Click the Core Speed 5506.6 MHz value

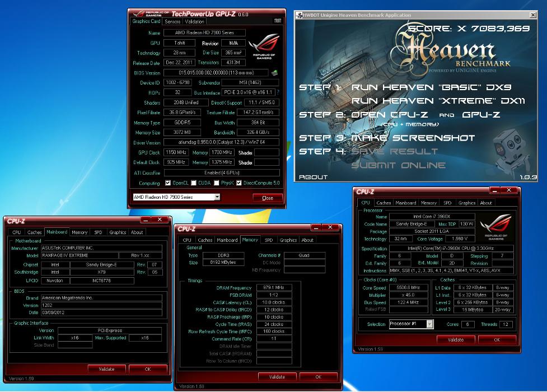click(x=408, y=288)
